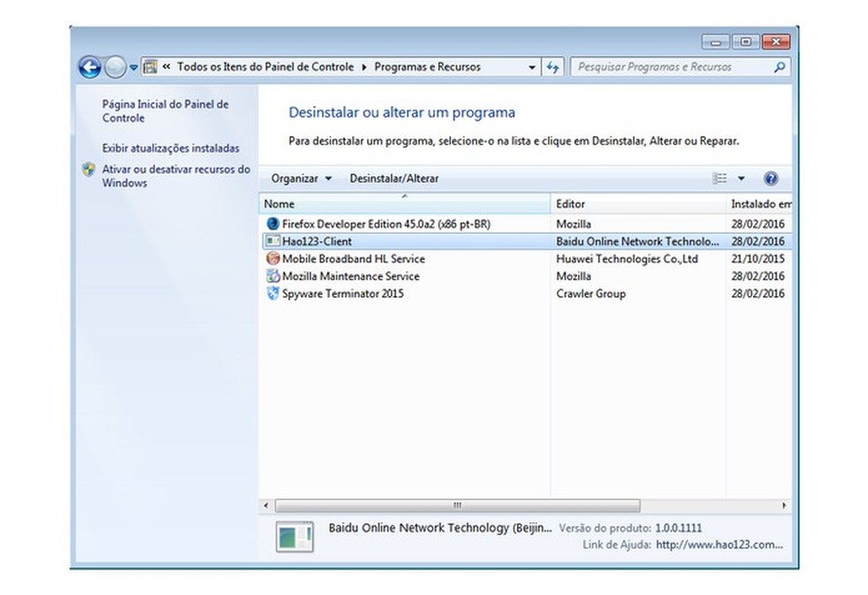
Task: Select Firefox Developer Edition 45.0a2 row
Action: (x=526, y=224)
